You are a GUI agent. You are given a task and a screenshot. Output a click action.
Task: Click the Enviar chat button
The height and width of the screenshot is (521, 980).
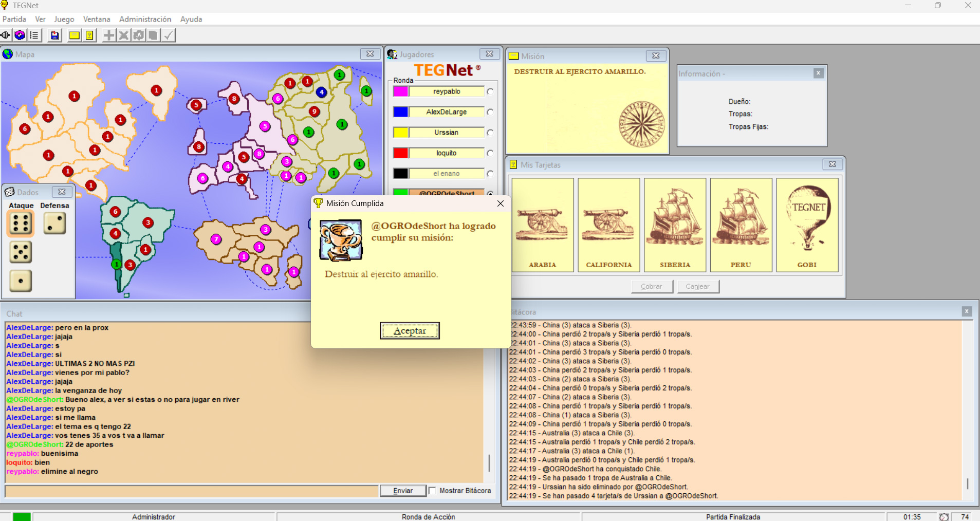point(403,491)
